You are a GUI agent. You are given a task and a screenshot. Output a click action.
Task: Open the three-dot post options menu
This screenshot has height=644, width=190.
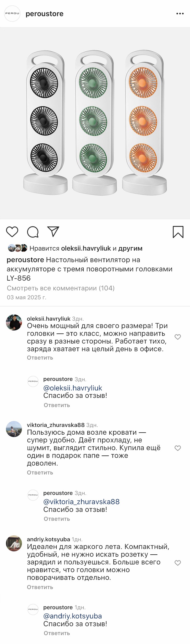tap(180, 14)
